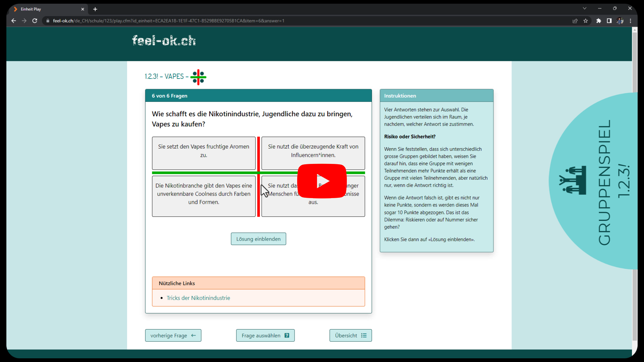Open the Übersicht list

tap(351, 336)
